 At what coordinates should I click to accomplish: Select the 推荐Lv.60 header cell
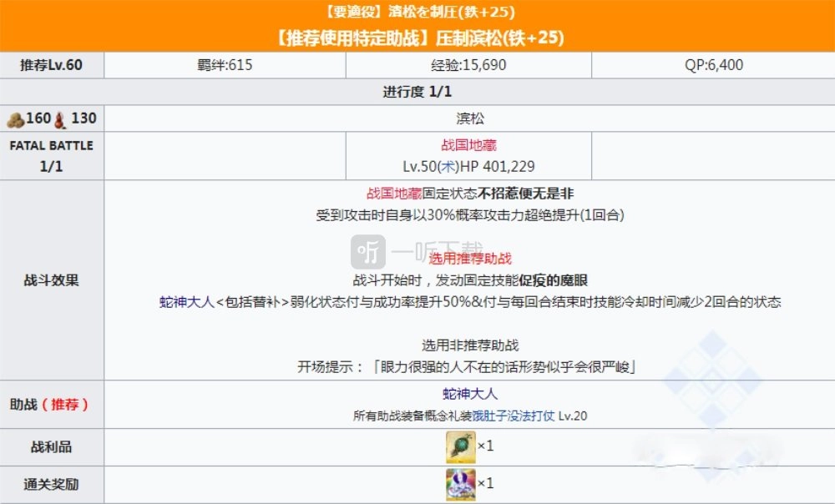point(52,65)
